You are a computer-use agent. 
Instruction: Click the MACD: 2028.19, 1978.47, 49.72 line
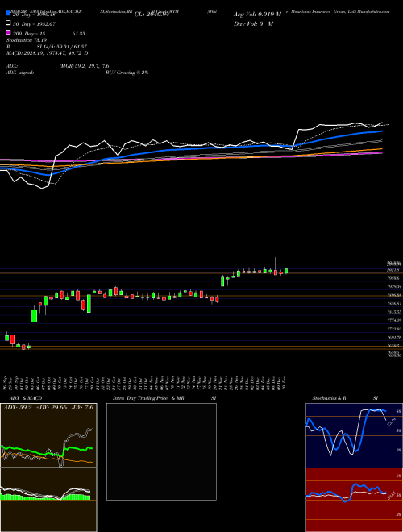coord(48,53)
